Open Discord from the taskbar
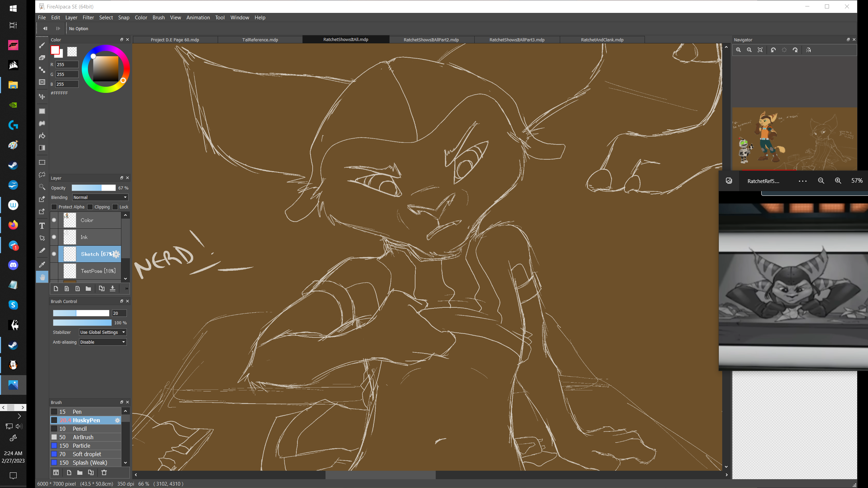 pyautogui.click(x=13, y=265)
